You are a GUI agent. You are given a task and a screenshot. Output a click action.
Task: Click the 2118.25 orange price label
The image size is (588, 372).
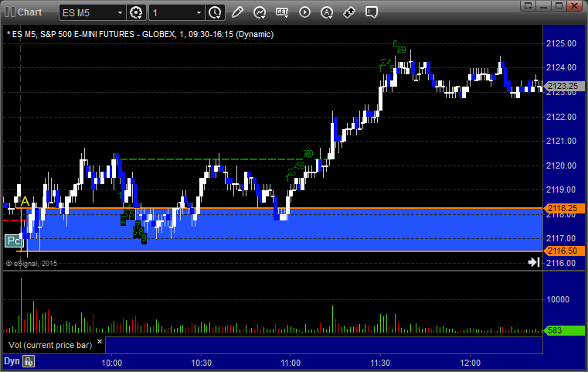[x=563, y=208]
